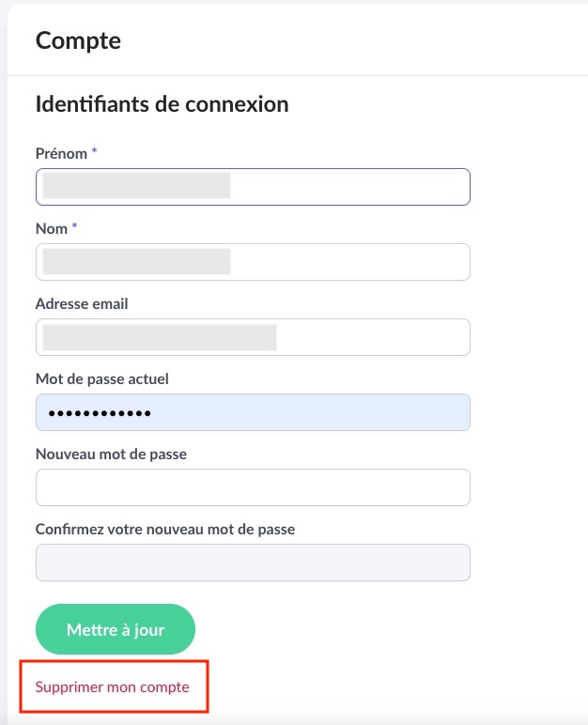Click the Nom field label
Viewport: 588px width, 725px height.
tap(52, 228)
